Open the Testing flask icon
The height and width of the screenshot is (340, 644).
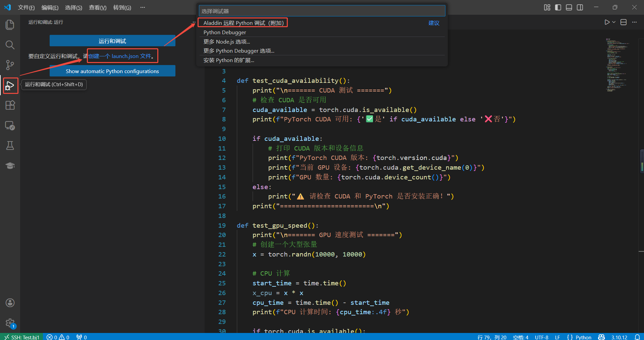pyautogui.click(x=10, y=146)
